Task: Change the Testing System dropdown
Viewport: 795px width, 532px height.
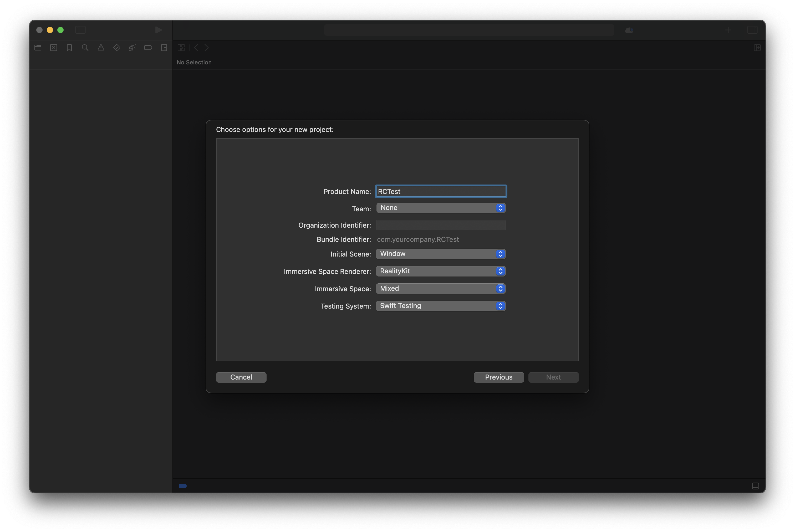Action: click(x=440, y=306)
